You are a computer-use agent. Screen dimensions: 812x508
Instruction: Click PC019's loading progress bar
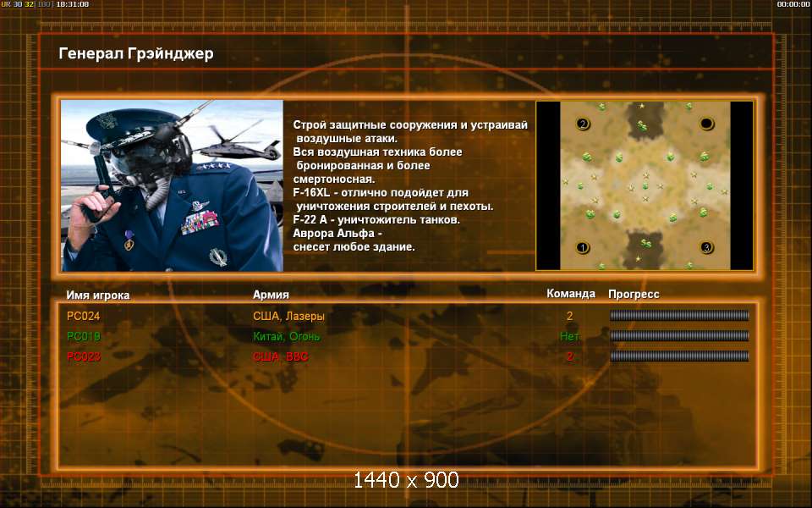coord(679,336)
